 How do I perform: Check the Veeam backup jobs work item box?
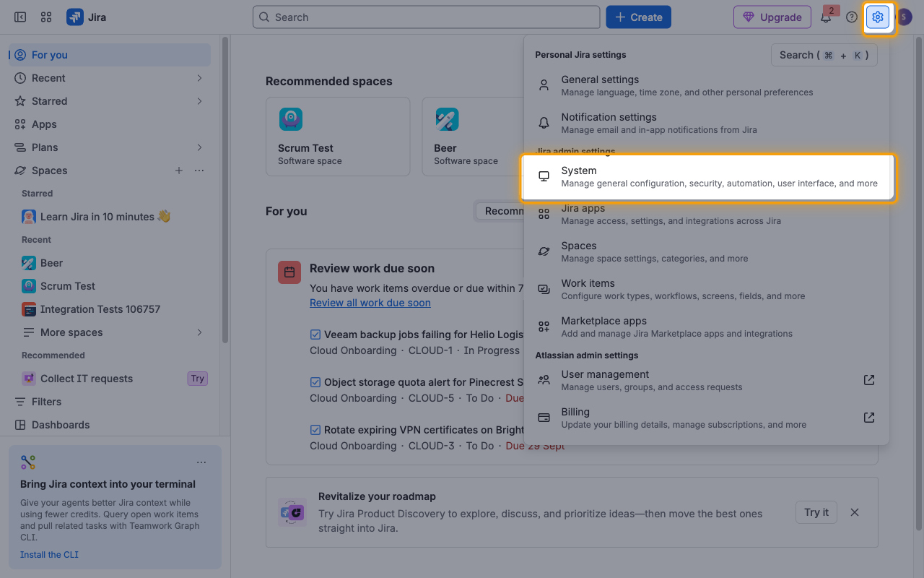(x=315, y=335)
